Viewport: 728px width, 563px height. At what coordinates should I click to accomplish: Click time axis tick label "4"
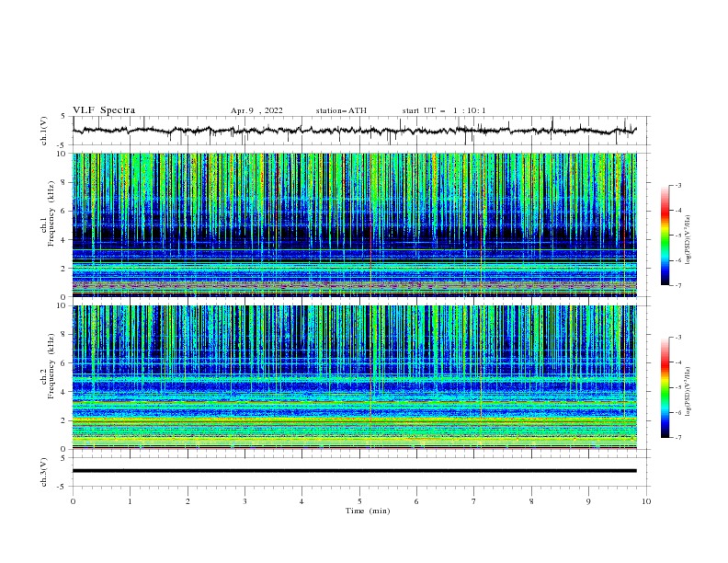coord(301,501)
